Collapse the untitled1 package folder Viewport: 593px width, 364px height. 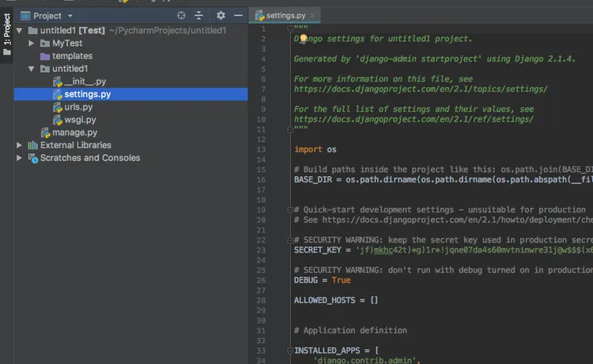click(x=32, y=69)
